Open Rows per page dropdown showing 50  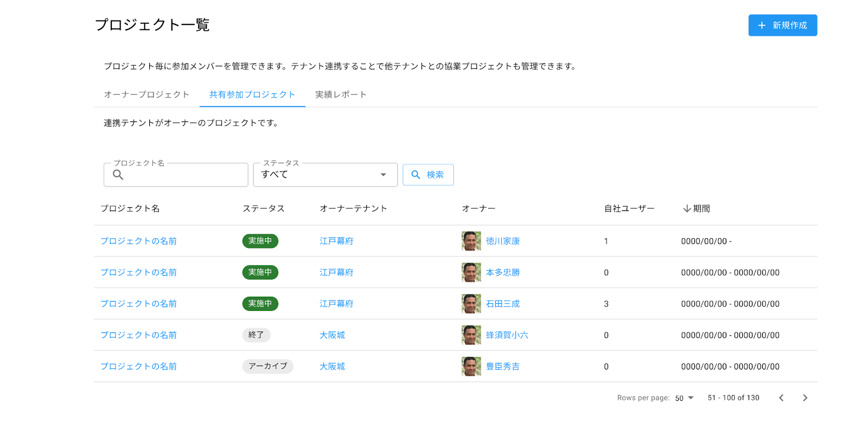point(685,398)
